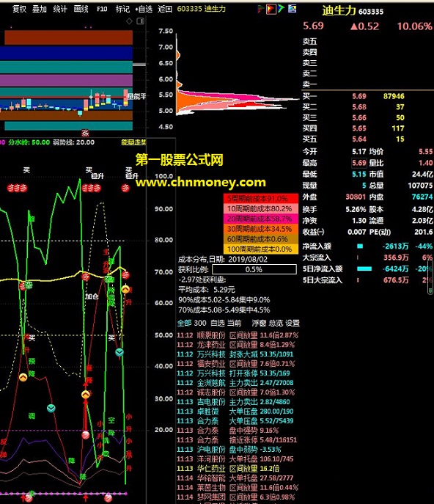
Task: Switch to the 自选 alerts tab
Action: 218,323
